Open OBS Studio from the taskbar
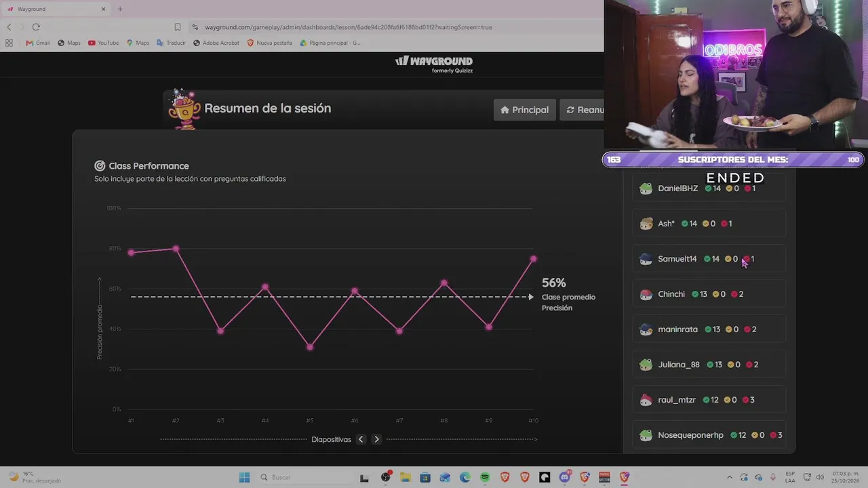The height and width of the screenshot is (488, 868). [386, 477]
